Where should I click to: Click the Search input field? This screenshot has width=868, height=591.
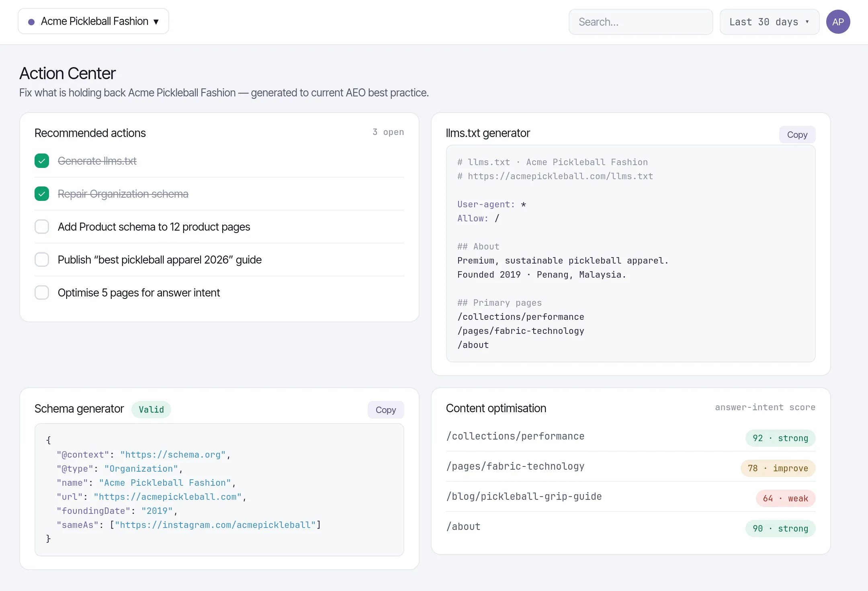[x=641, y=22]
